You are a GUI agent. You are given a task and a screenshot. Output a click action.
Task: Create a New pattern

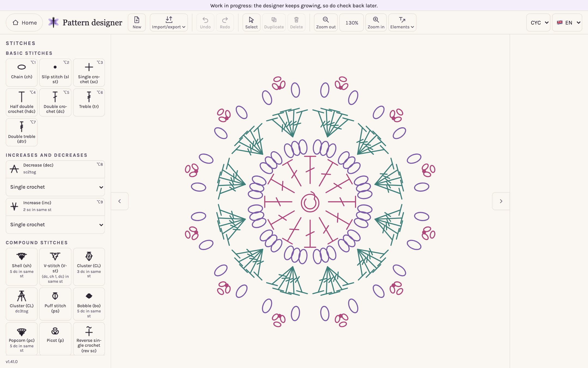137,23
